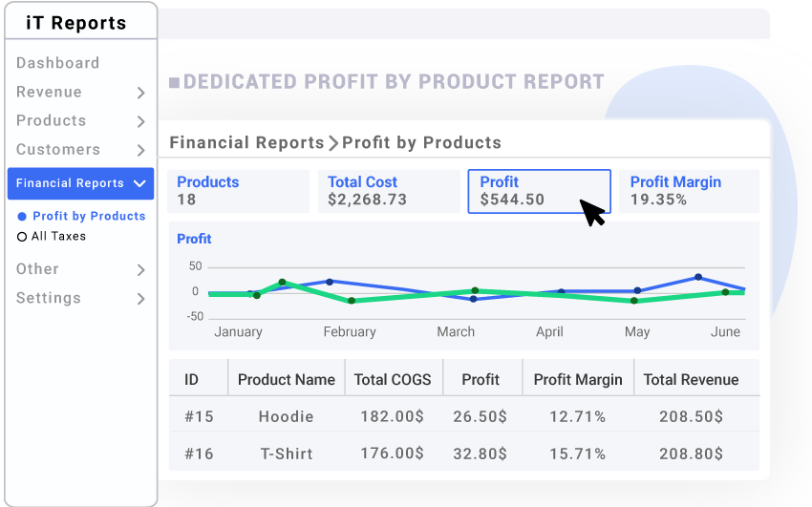The image size is (812, 507).
Task: Click the breadcrumb separator chevron icon
Action: coord(333,143)
